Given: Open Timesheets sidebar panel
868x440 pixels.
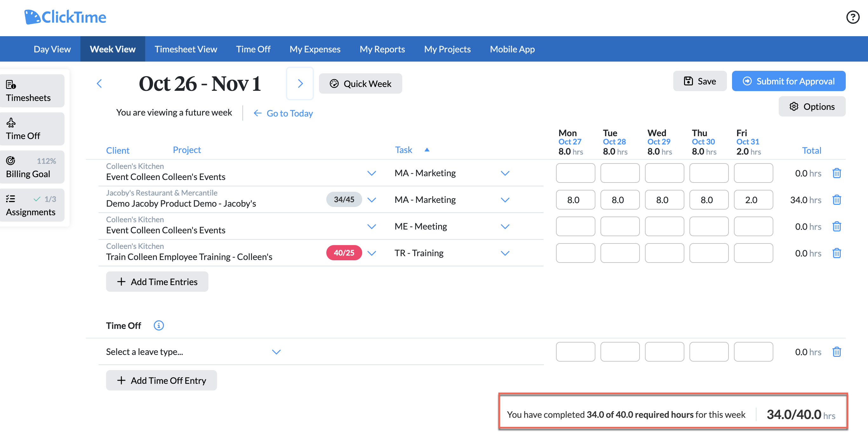Looking at the screenshot, I should coord(32,91).
